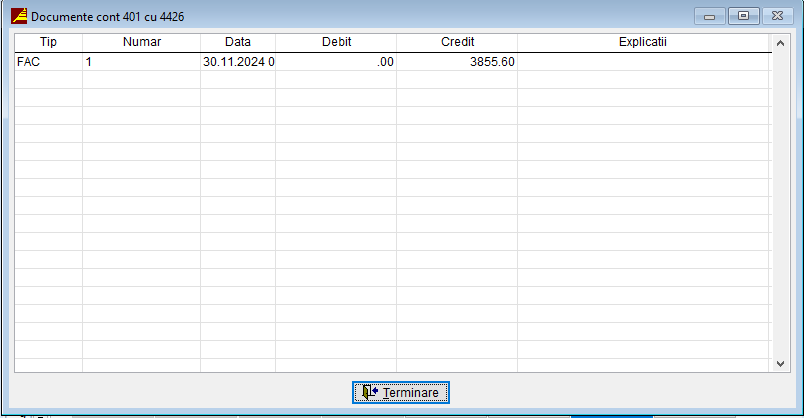Click the vertical scrollbar track
This screenshot has height=418, width=804.
(781, 200)
